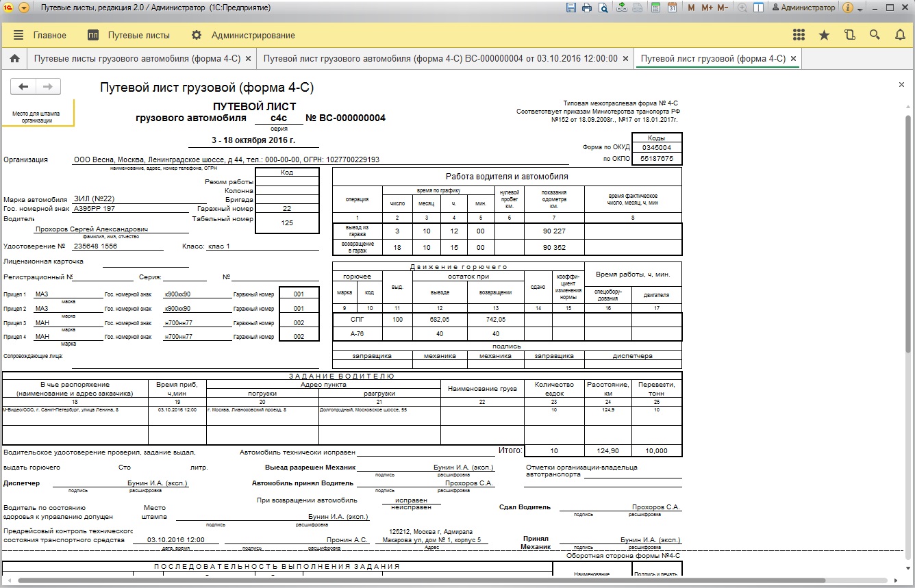This screenshot has width=915, height=588.
Task: Open the Администрирование section
Action: [252, 35]
